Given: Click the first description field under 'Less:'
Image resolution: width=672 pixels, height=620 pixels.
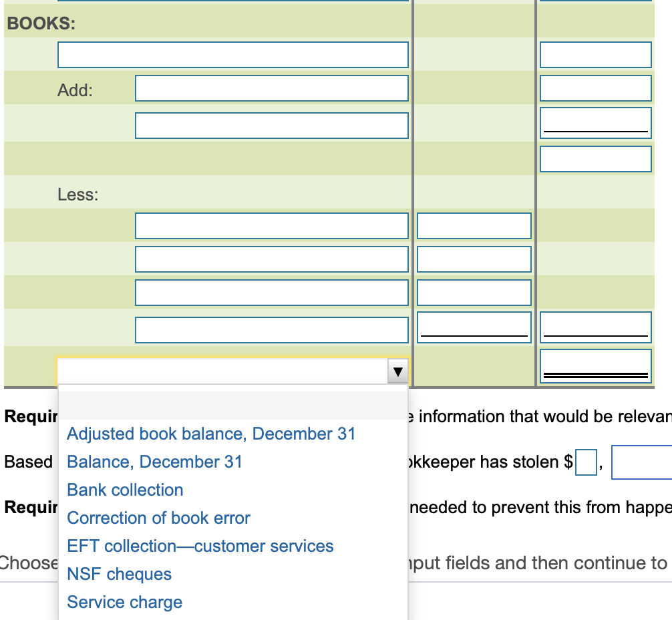Looking at the screenshot, I should (271, 225).
